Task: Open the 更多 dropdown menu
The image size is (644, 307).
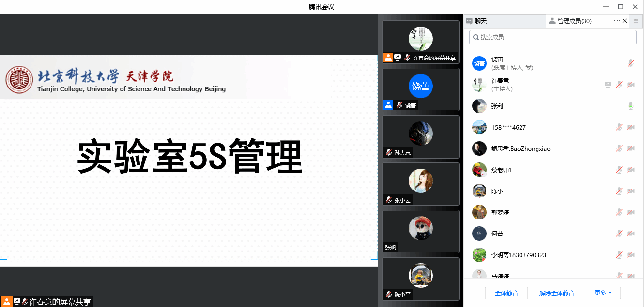Action: point(603,292)
